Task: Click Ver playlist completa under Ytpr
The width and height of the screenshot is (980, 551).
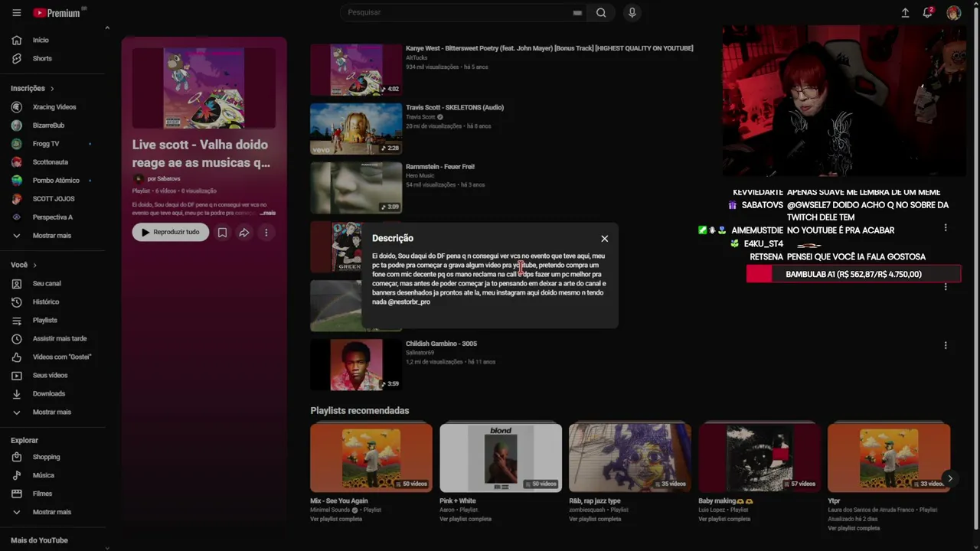Action: tap(854, 528)
